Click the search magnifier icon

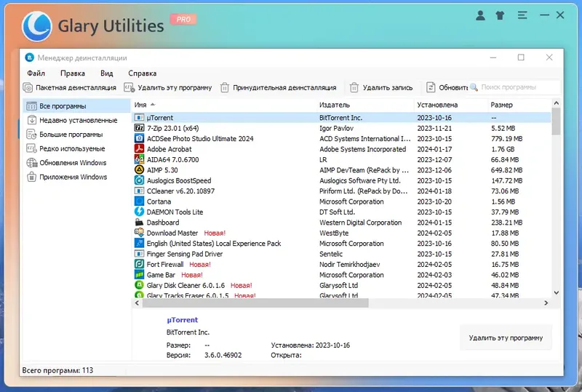pyautogui.click(x=474, y=87)
